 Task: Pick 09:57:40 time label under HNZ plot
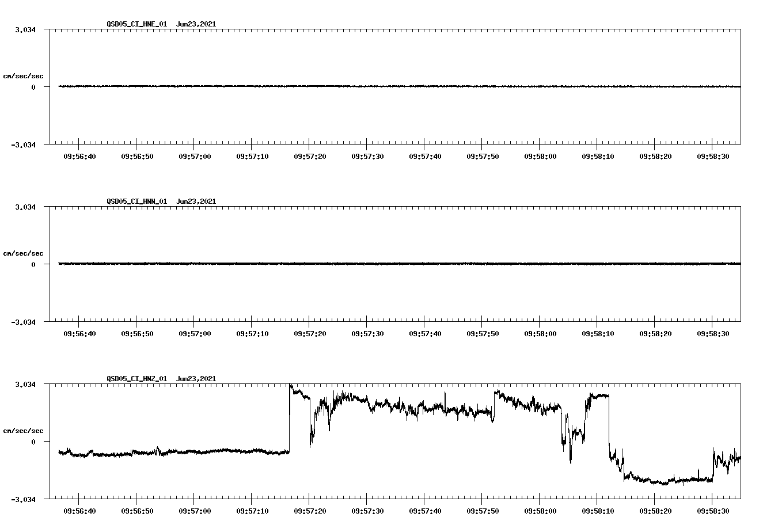(x=425, y=511)
